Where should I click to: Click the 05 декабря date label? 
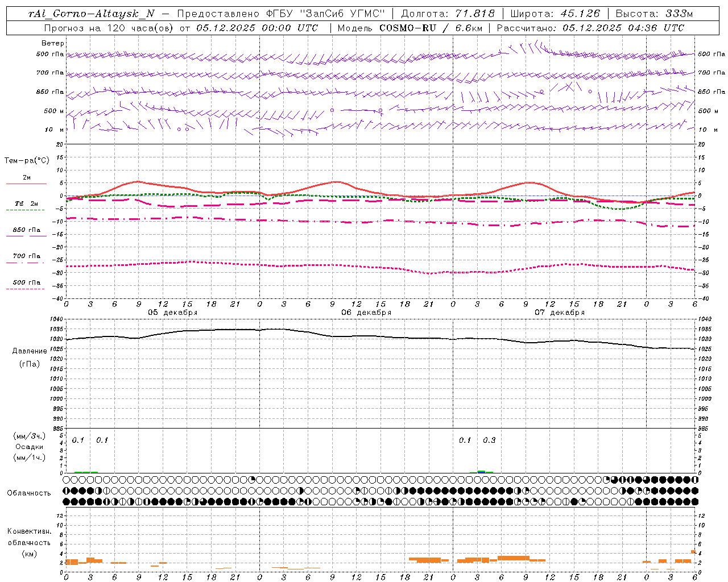pos(173,313)
